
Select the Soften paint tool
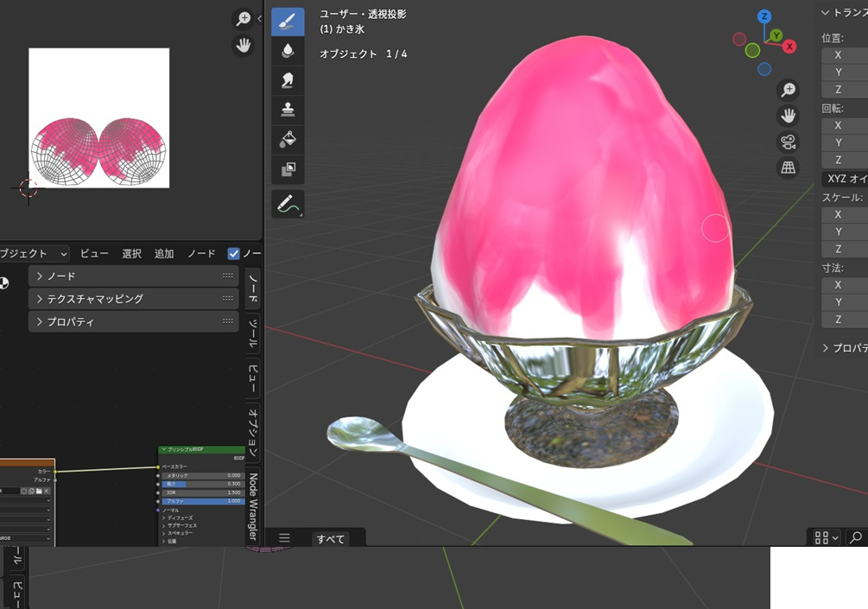288,51
